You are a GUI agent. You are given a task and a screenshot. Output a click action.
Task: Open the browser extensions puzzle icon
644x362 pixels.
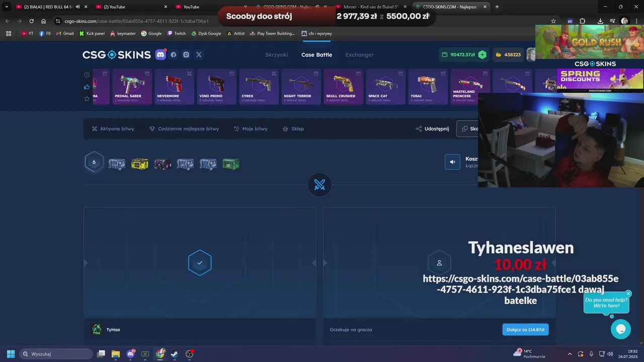coord(583,21)
